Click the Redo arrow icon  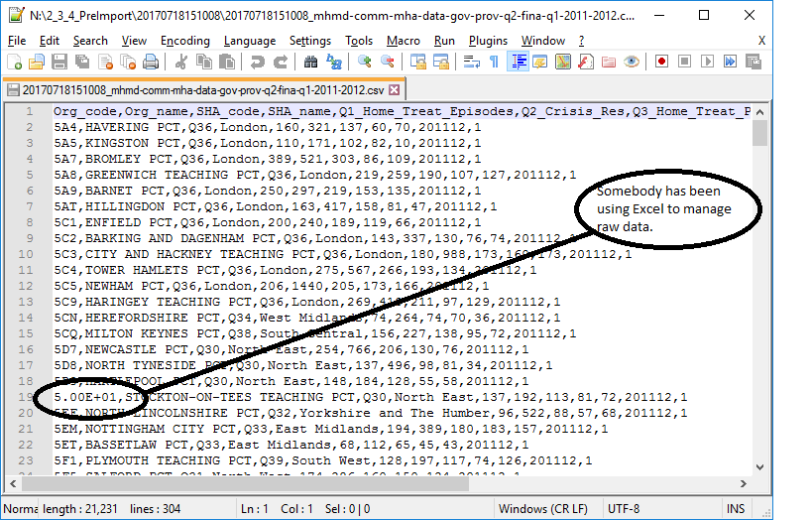coord(281,63)
